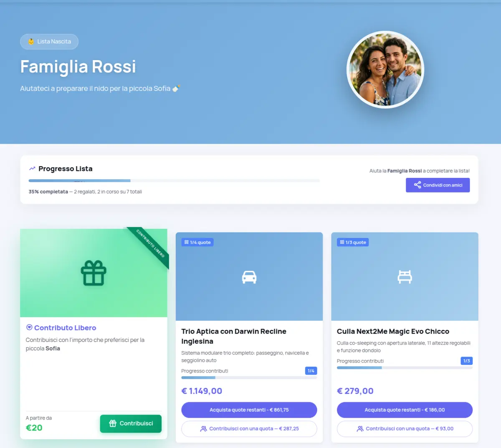Screen dimensions: 501x448
Task: Click the heart icon beside Contributo Libero title
Action: point(29,327)
